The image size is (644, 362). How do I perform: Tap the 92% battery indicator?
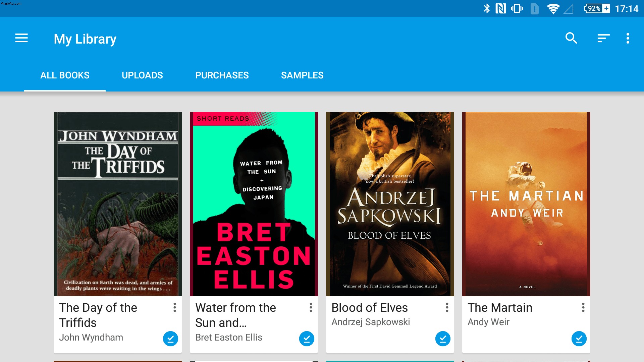pyautogui.click(x=597, y=8)
